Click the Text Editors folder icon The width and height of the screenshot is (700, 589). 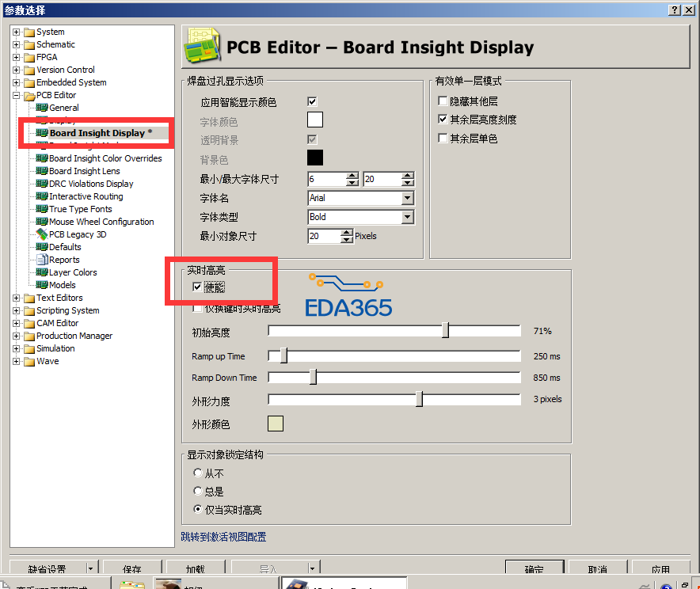point(29,298)
